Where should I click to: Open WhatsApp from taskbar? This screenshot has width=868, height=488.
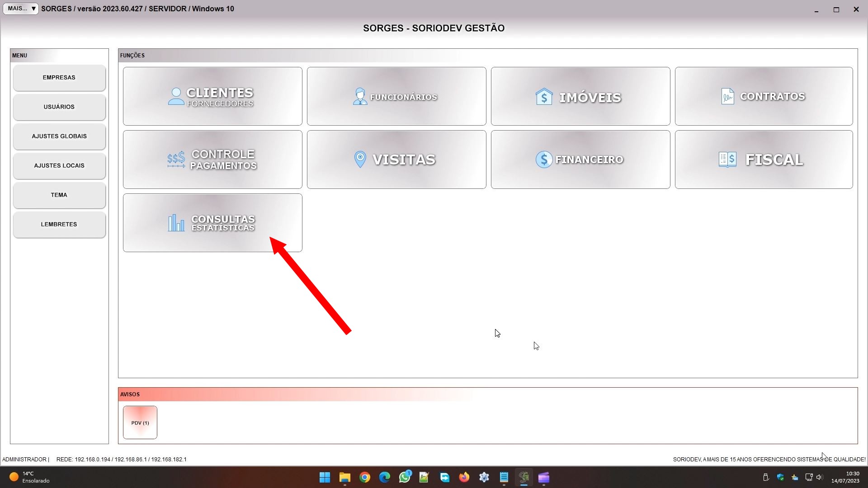click(x=405, y=478)
